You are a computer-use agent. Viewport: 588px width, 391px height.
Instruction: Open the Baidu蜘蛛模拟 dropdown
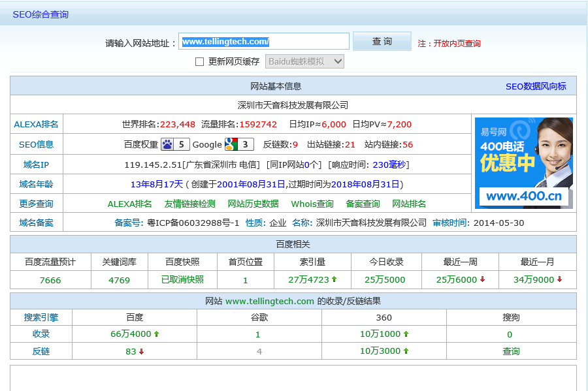coord(304,61)
